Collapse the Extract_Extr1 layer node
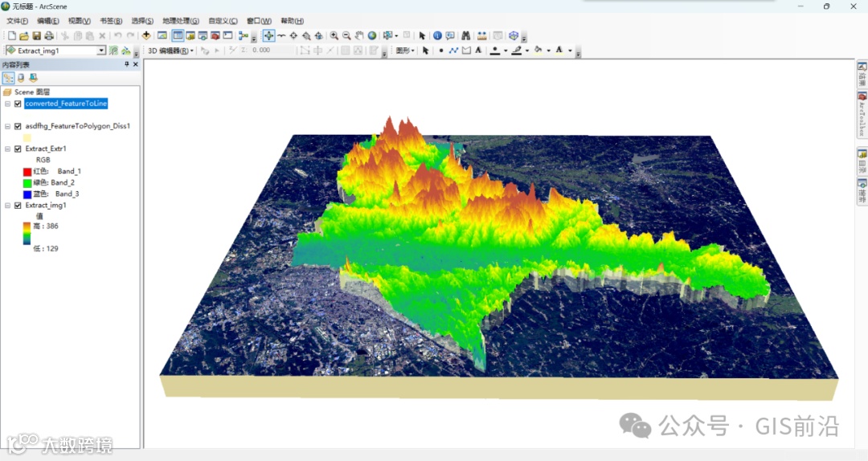The width and height of the screenshot is (868, 461). point(8,149)
